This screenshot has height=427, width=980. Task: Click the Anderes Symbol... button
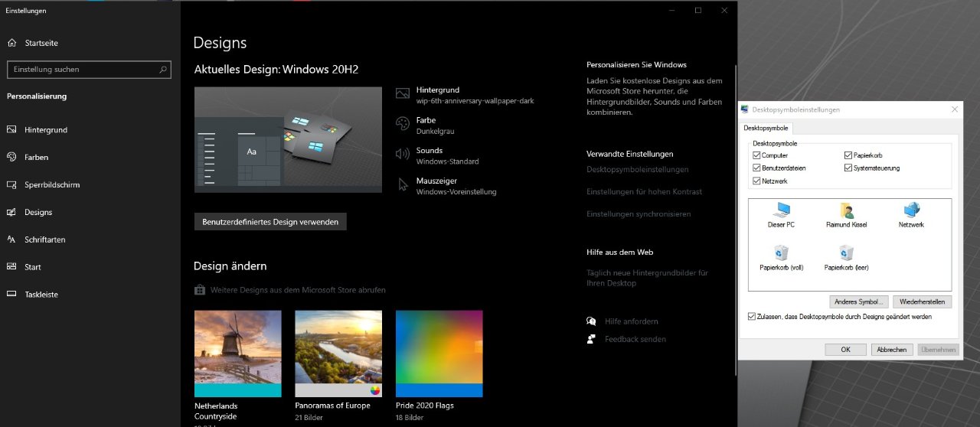pyautogui.click(x=859, y=302)
